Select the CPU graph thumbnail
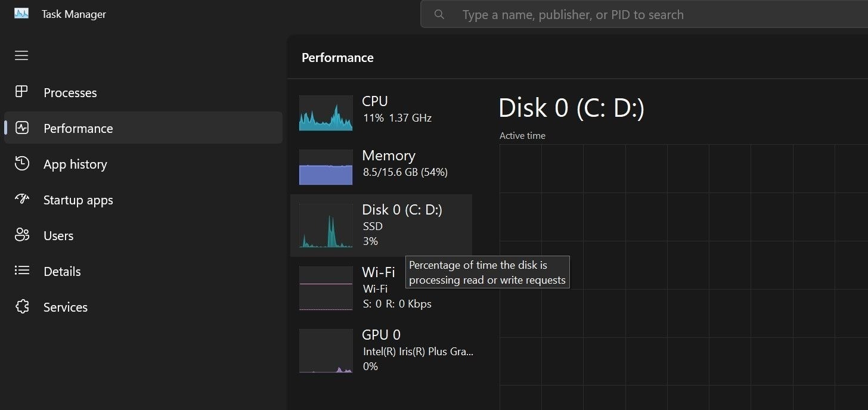The height and width of the screenshot is (410, 868). (x=325, y=113)
